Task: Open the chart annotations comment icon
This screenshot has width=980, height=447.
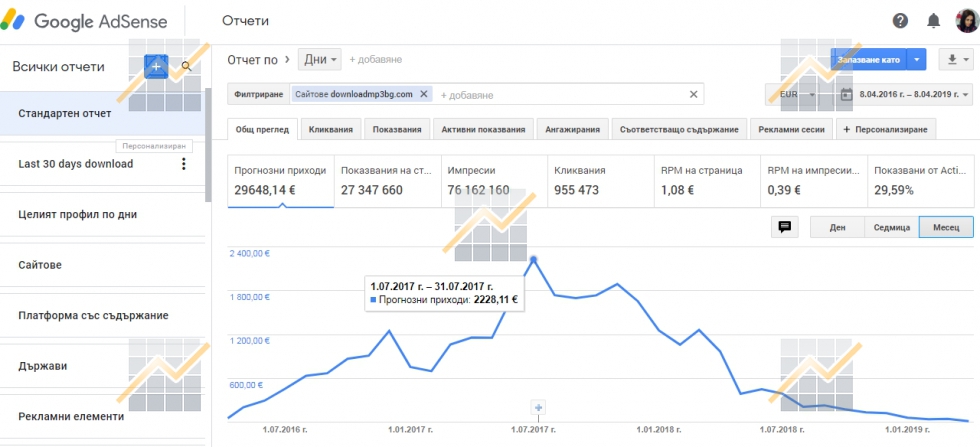Action: pos(784,227)
